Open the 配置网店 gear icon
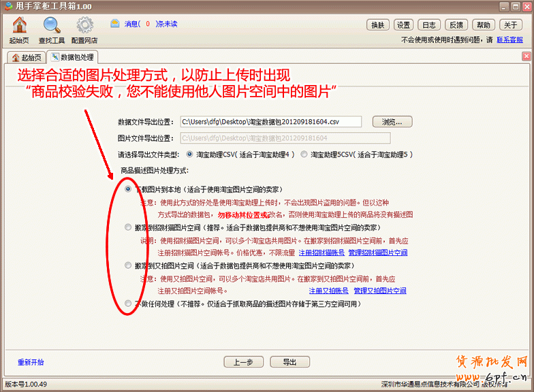The image size is (534, 392). (x=84, y=26)
